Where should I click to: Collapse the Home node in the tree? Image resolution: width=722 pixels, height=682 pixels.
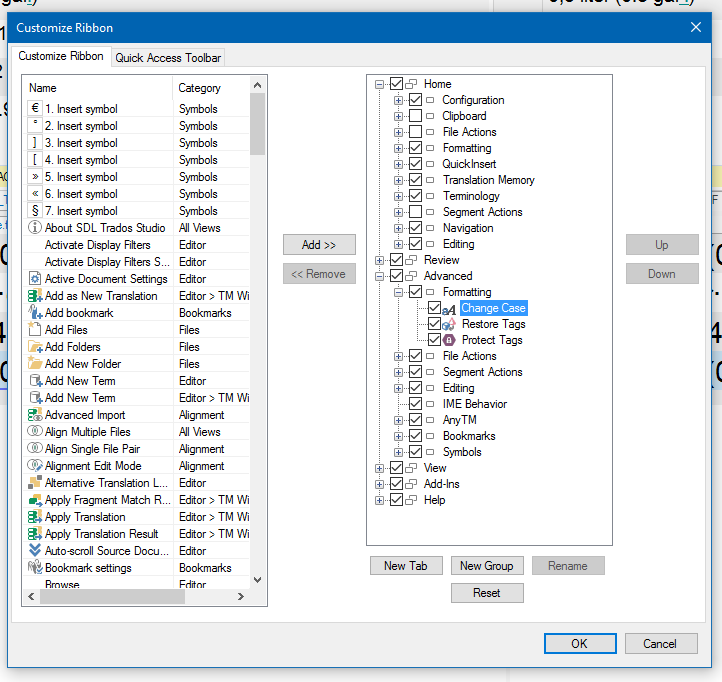(379, 84)
